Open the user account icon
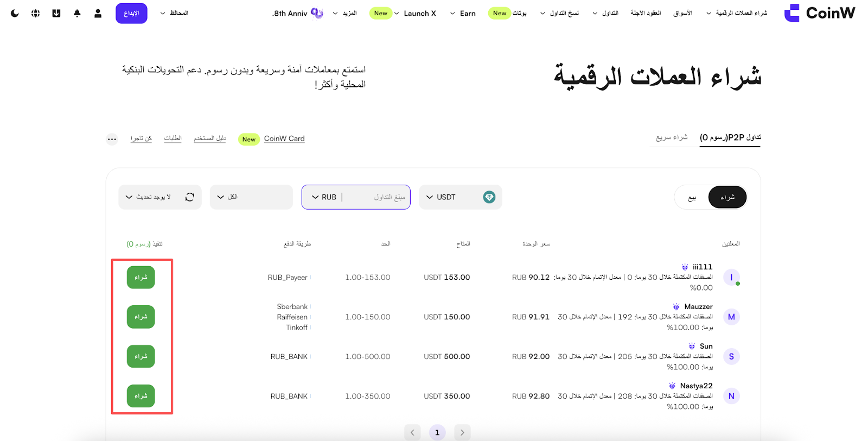868x441 pixels. [x=98, y=13]
